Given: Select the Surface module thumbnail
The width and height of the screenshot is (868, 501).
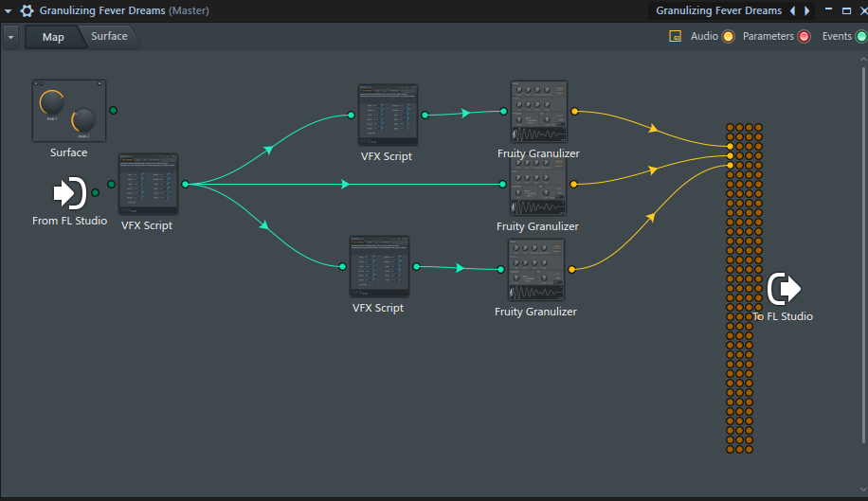Looking at the screenshot, I should pos(69,111).
